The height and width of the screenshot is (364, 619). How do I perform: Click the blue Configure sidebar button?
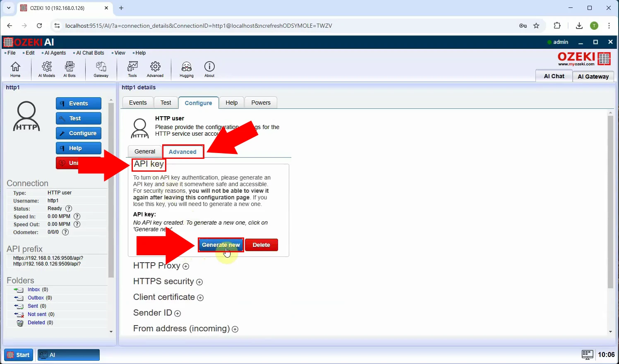pos(79,133)
